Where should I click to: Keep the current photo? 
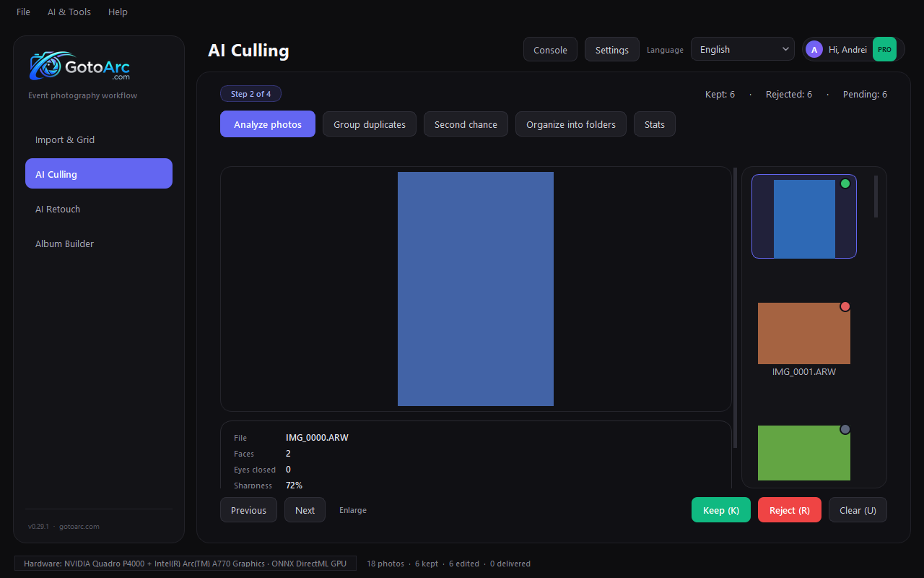(721, 510)
